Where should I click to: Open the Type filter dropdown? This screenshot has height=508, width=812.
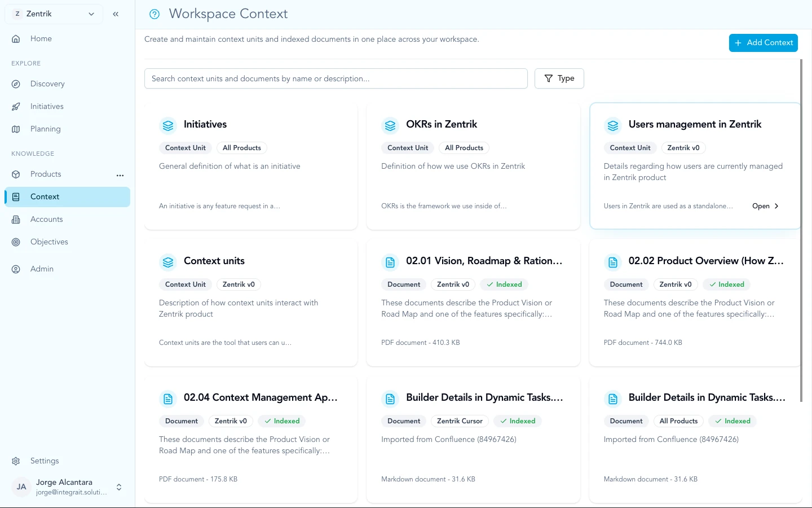[x=559, y=78]
